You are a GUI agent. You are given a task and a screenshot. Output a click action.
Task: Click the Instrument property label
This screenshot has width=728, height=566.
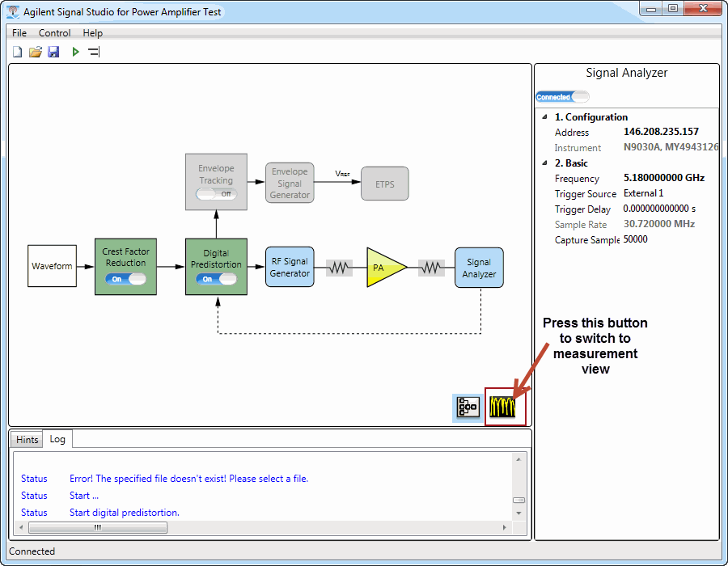tap(578, 148)
